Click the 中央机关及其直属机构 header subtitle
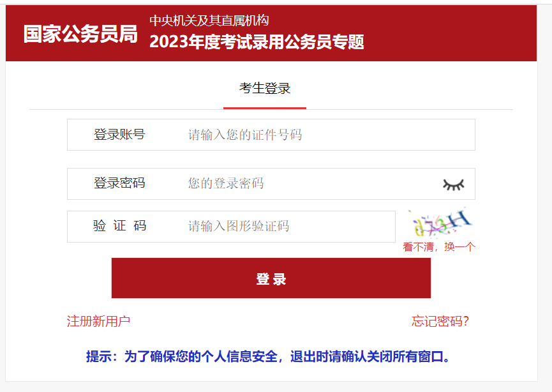The height and width of the screenshot is (392, 552). [209, 20]
